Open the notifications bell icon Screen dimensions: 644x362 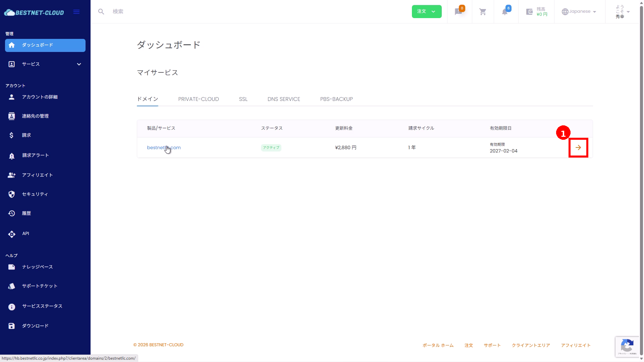(505, 12)
